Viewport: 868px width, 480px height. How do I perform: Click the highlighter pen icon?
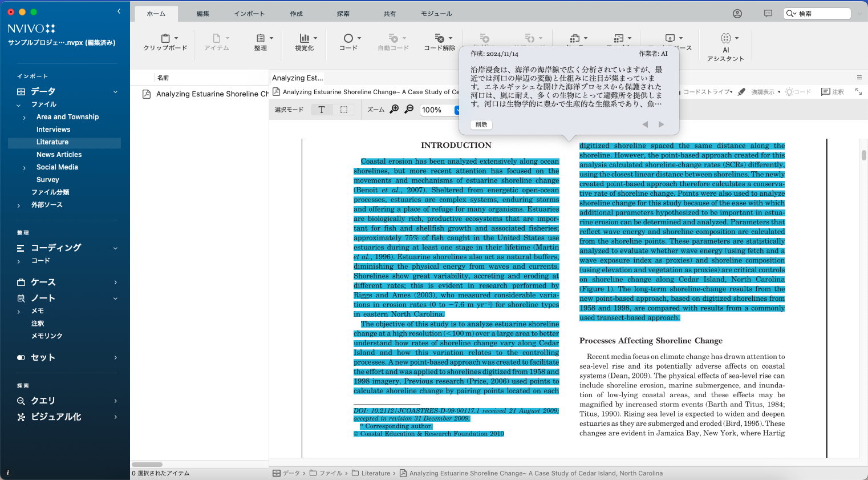(x=741, y=92)
